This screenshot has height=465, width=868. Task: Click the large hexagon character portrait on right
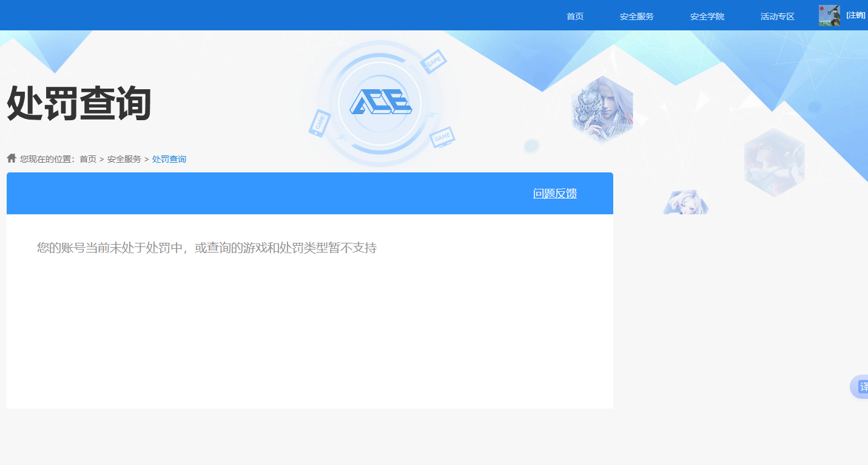tap(774, 163)
